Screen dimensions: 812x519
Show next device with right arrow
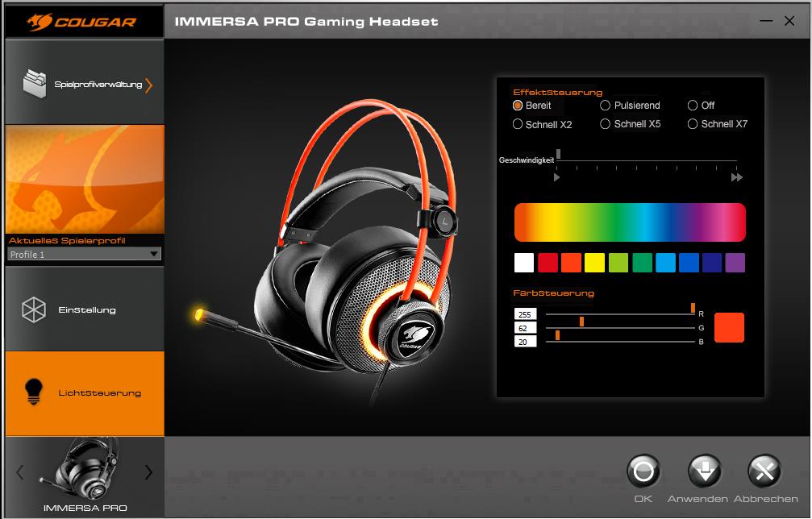(148, 472)
